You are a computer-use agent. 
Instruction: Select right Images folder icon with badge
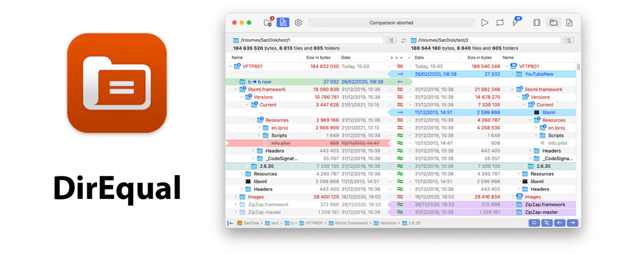(520, 196)
